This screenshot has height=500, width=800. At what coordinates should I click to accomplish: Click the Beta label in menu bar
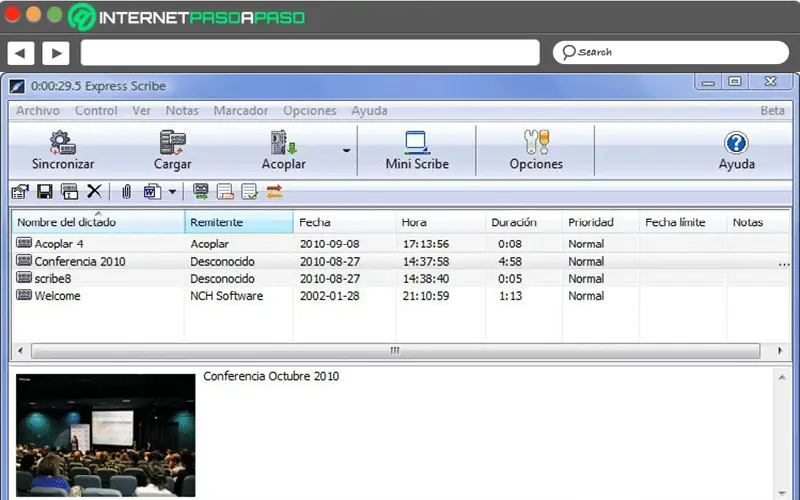[x=772, y=111]
